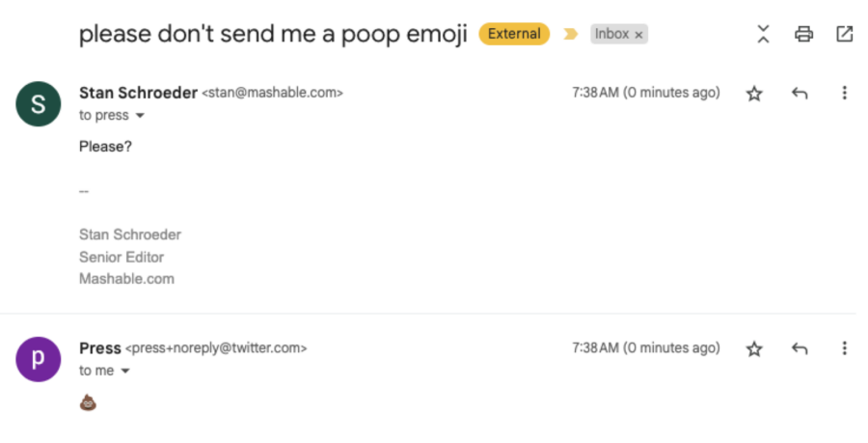Star the Press reply message
This screenshot has width=868, height=443.
tap(754, 348)
